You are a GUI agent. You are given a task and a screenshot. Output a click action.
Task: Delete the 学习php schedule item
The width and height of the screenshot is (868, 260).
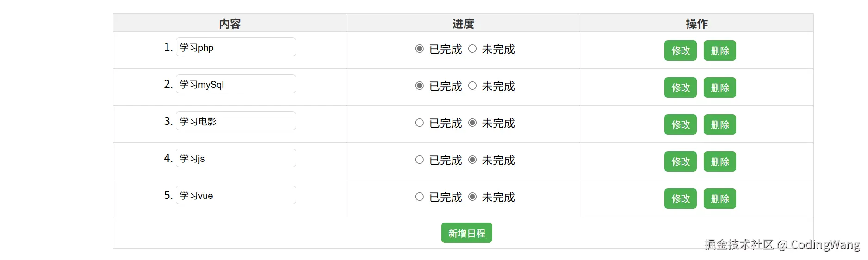coord(719,50)
